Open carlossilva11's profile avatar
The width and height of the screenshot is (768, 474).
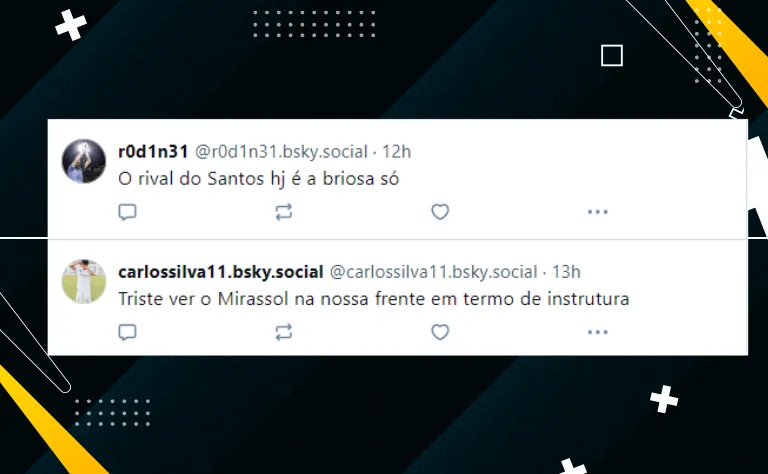pyautogui.click(x=84, y=282)
